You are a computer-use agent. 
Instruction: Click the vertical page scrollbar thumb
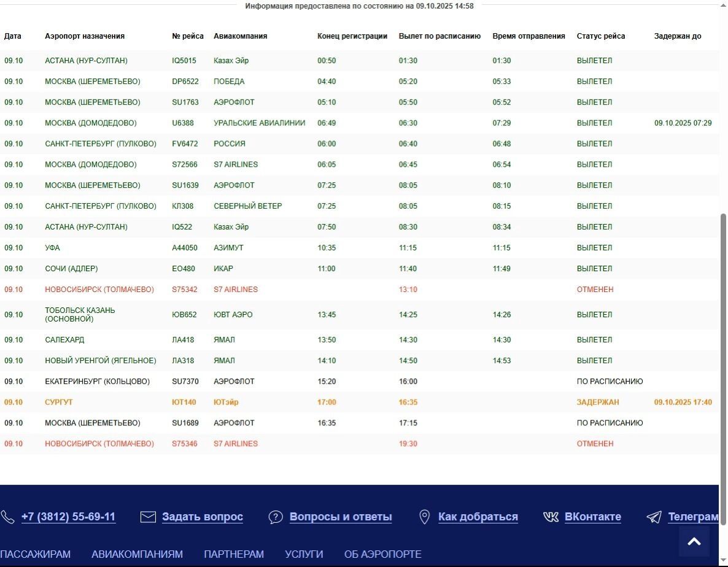tap(723, 368)
